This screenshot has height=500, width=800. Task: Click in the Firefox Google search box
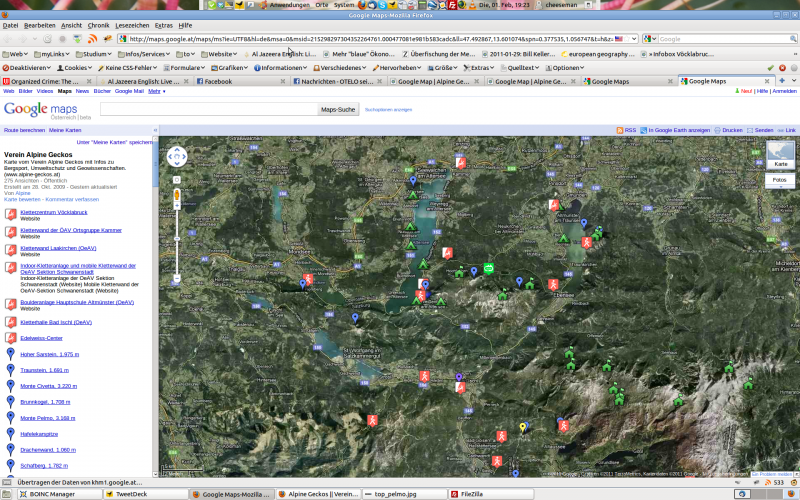(723, 39)
